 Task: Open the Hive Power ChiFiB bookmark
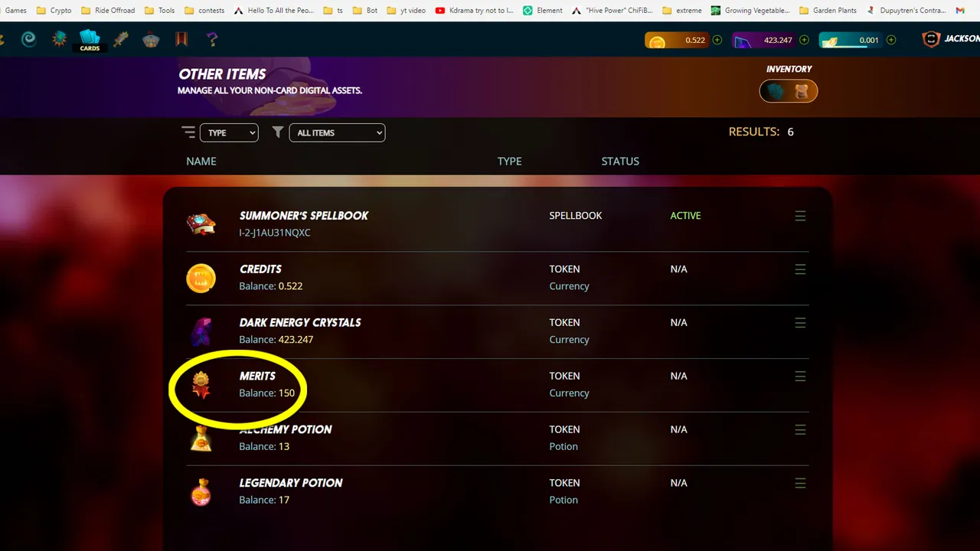[612, 11]
